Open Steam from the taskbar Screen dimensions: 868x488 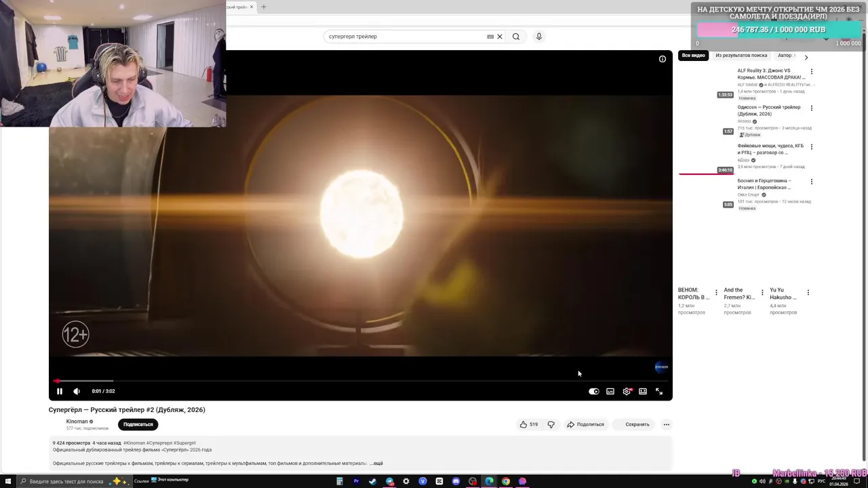373,481
